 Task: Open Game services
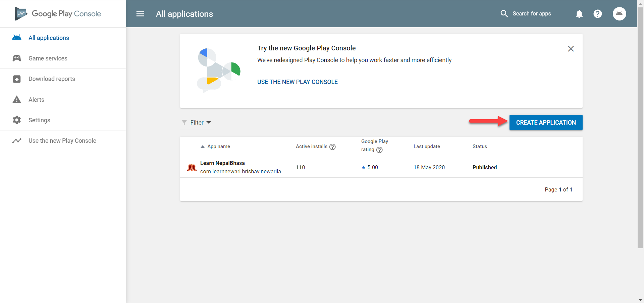click(x=48, y=58)
